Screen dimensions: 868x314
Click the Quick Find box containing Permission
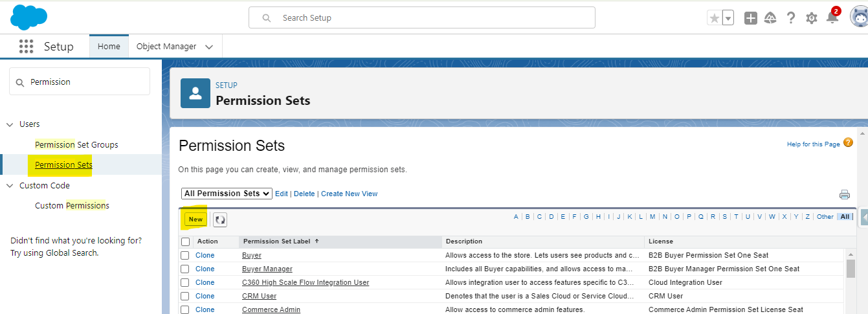[x=80, y=82]
